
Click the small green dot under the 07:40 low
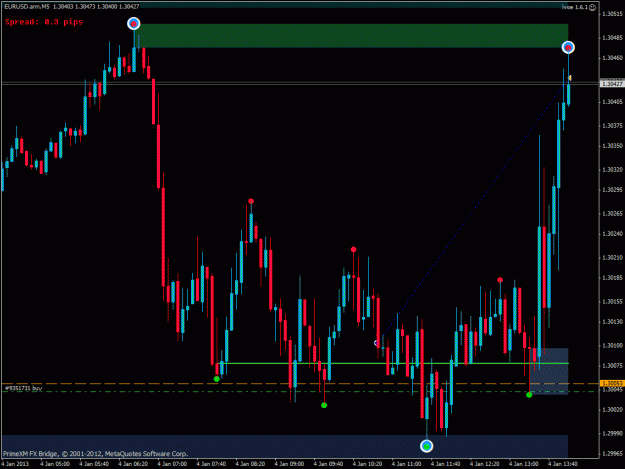(216, 379)
